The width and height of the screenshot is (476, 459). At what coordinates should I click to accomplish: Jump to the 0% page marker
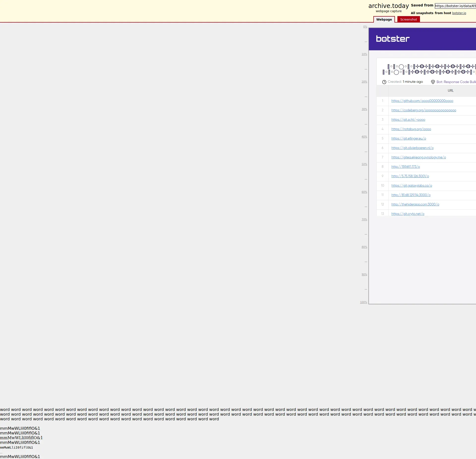[365, 27]
